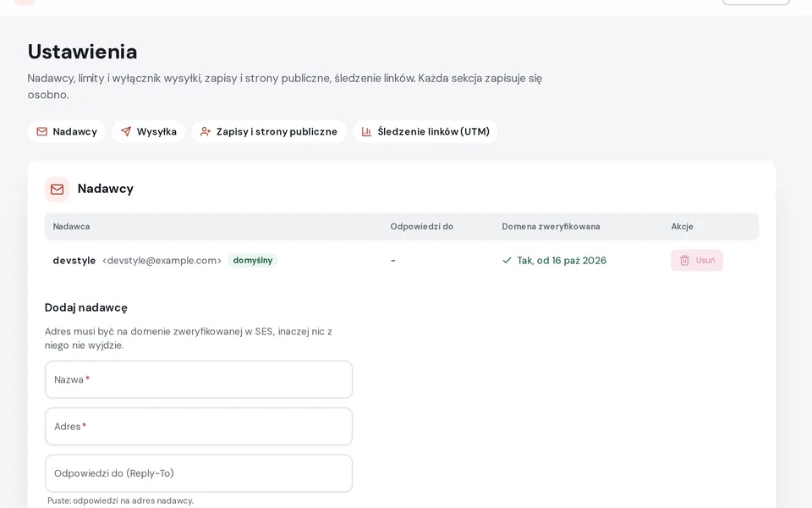Click the 'Tak, od 16 paź 2026' status text

click(562, 260)
